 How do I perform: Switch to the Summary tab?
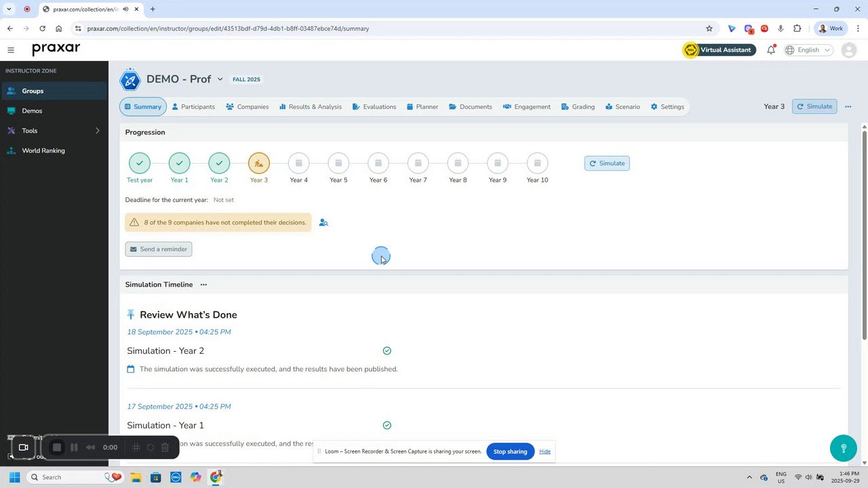(x=142, y=106)
